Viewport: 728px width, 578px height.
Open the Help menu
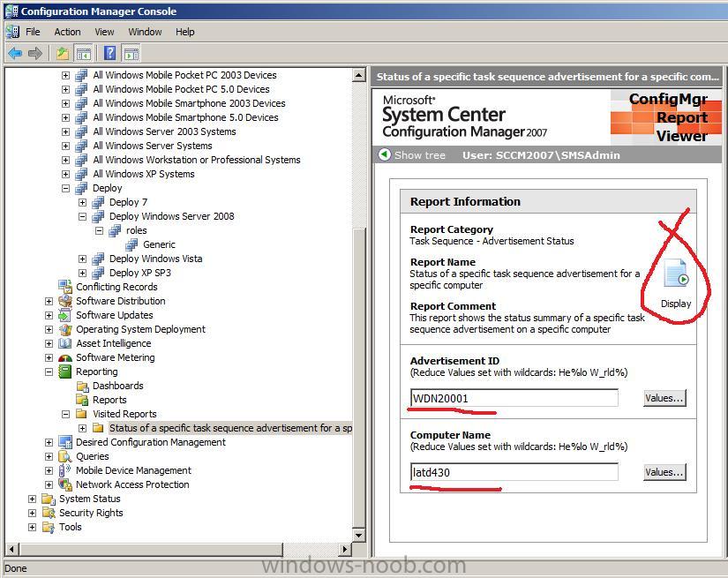184,32
